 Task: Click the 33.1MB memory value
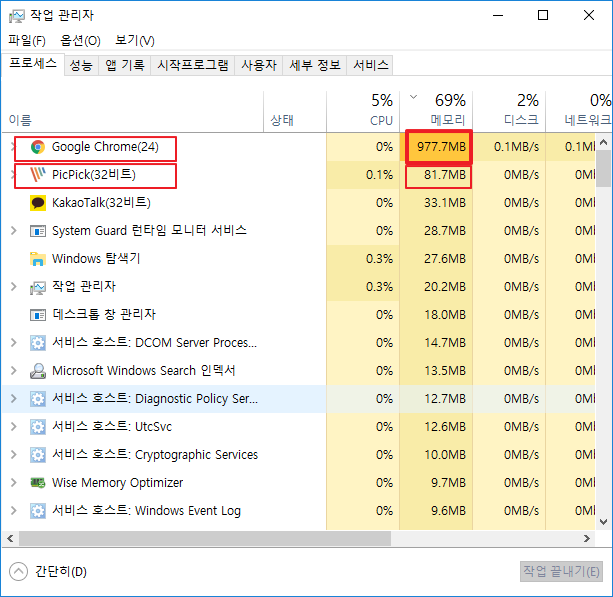click(445, 203)
